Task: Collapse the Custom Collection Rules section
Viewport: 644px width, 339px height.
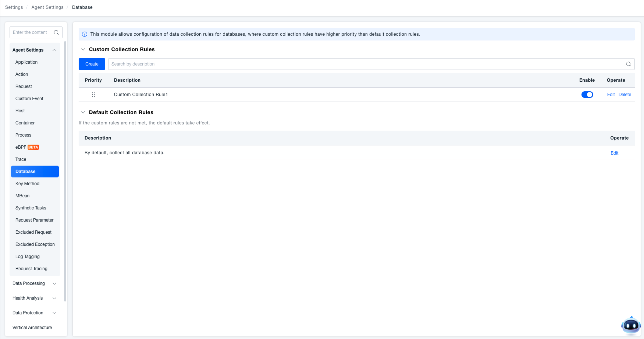Action: click(83, 49)
